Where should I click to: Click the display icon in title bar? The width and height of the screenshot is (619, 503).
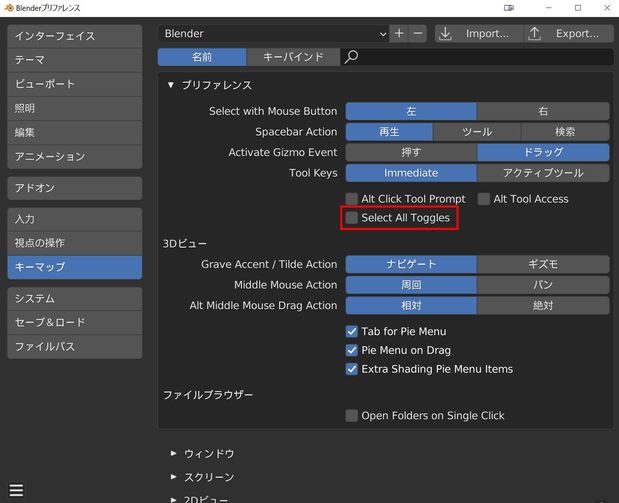508,8
